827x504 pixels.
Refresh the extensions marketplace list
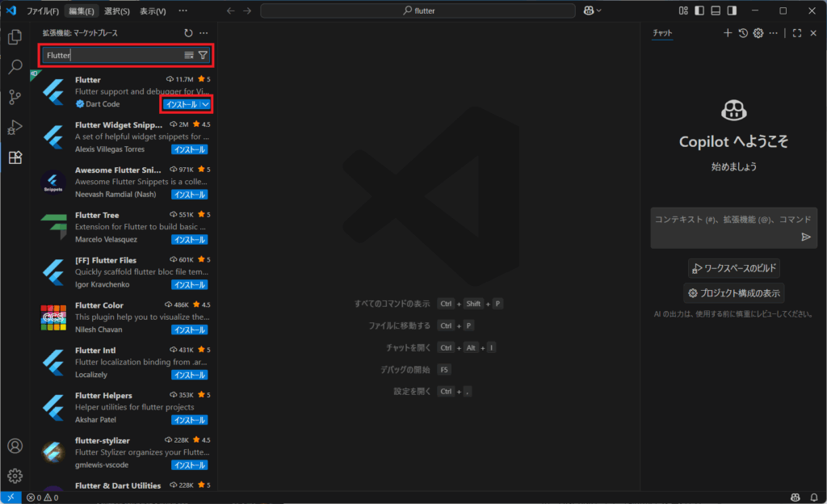click(188, 33)
